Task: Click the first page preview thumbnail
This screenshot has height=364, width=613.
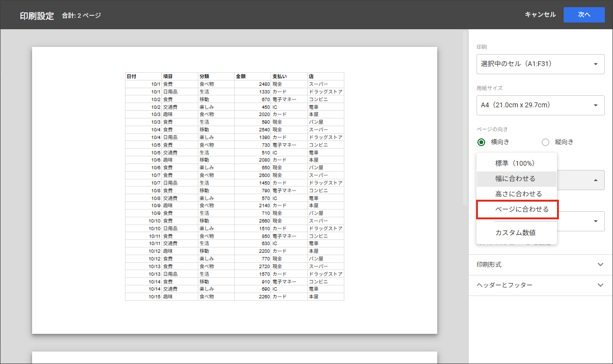Action: click(235, 190)
